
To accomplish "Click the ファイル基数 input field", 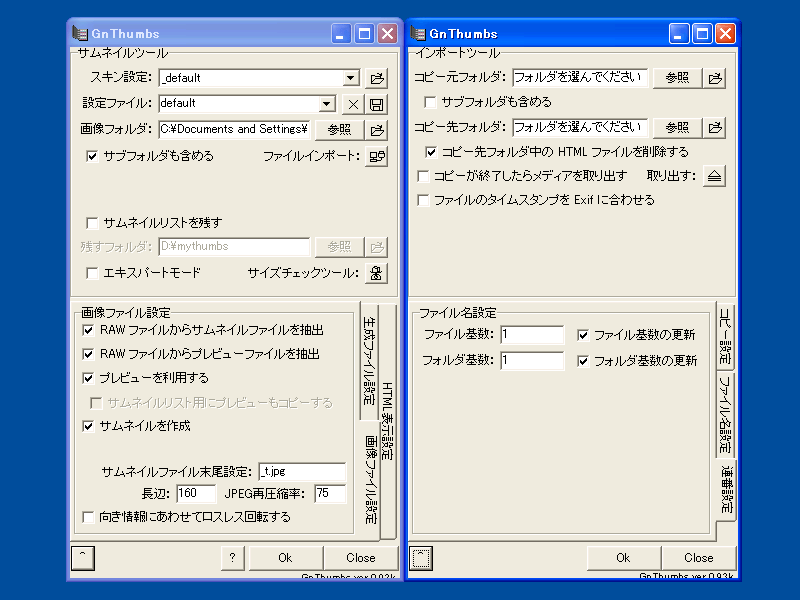I will pos(532,335).
